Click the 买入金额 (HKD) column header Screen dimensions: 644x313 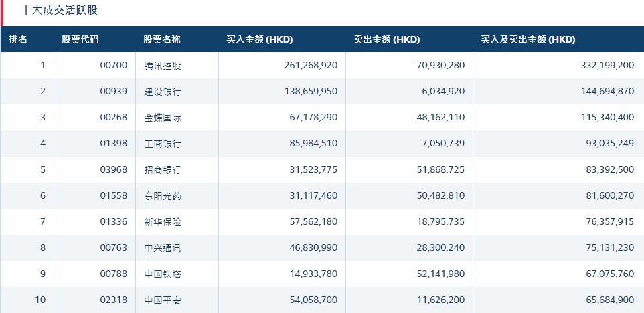[x=259, y=39]
